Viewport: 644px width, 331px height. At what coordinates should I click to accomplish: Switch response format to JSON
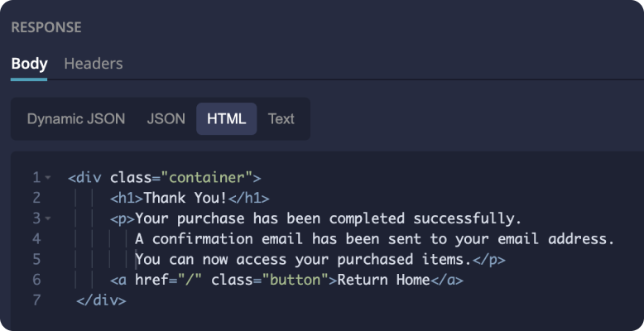coord(166,118)
